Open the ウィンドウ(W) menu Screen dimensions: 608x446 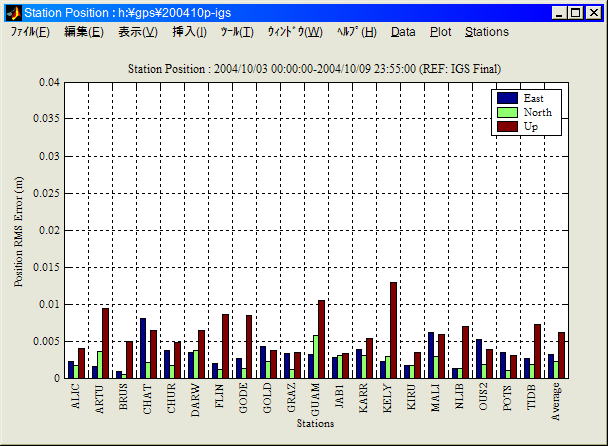point(294,32)
